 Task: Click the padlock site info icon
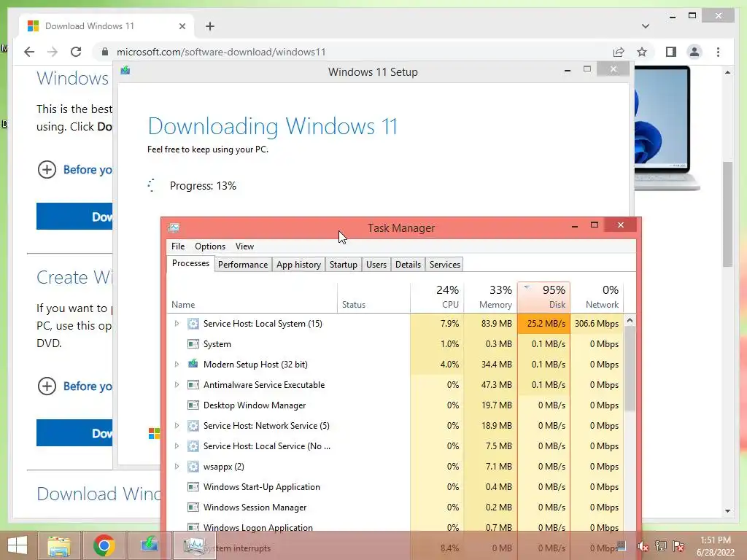pyautogui.click(x=105, y=52)
